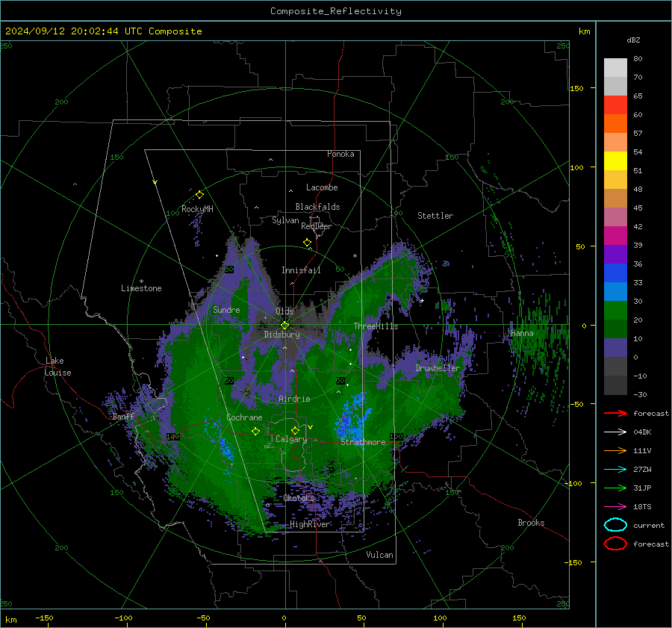This screenshot has width=672, height=628.
Task: Pick the gray 65–70 dBZ swatch
Action: (615, 86)
